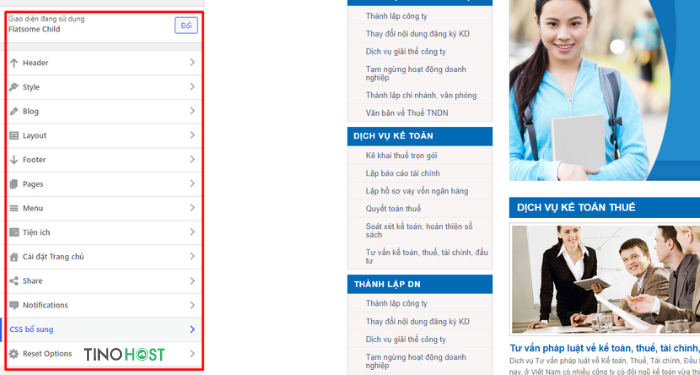Click the Blog pencil icon
The image size is (700, 375).
coord(14,111)
